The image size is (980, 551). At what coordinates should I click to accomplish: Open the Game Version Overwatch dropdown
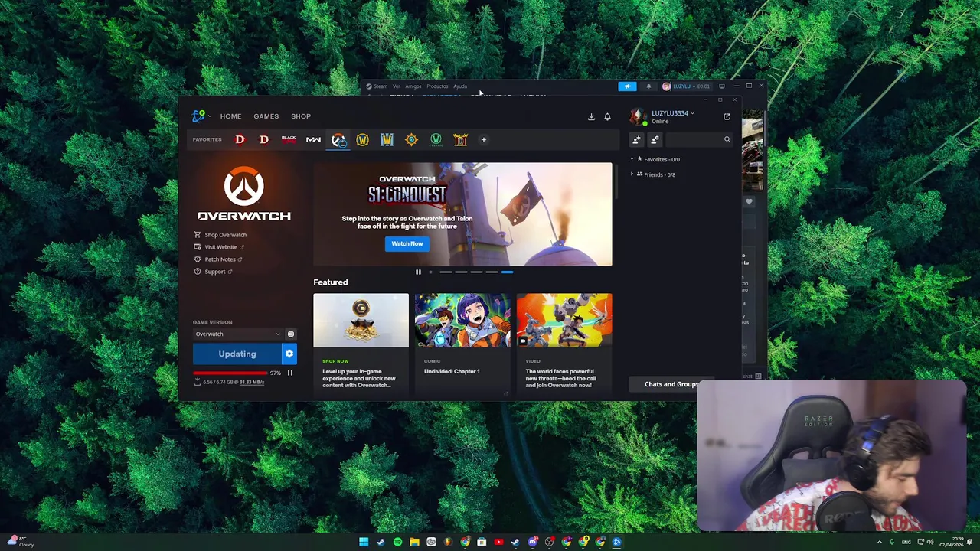tap(237, 334)
